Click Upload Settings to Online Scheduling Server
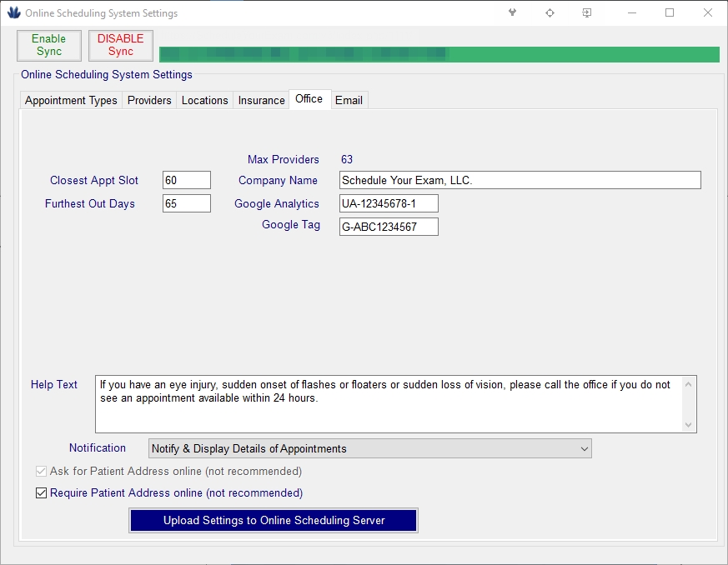Viewport: 728px width, 565px height. pyautogui.click(x=274, y=521)
